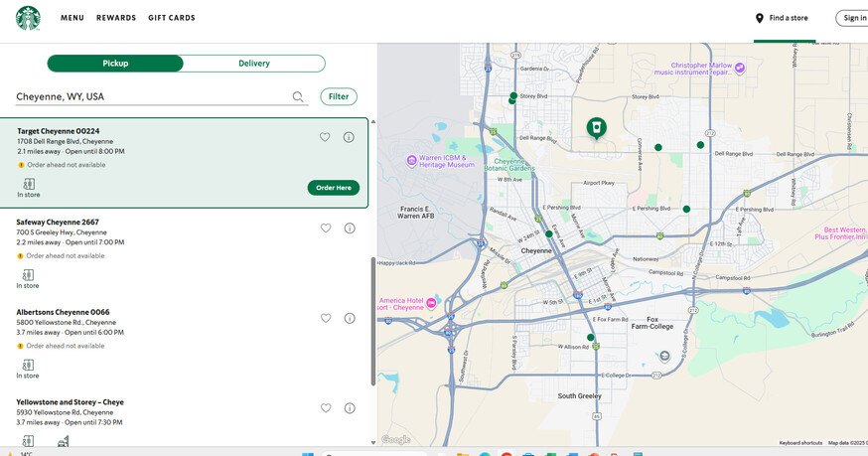This screenshot has height=456, width=868.
Task: Click the Starbucks siren logo
Action: pos(28,18)
